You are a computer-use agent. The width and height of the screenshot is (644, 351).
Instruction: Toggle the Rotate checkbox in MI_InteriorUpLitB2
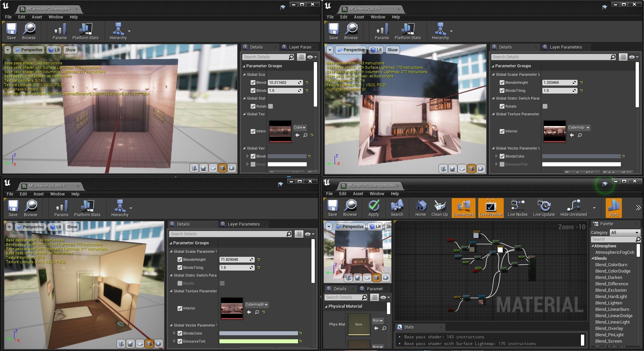tap(180, 283)
